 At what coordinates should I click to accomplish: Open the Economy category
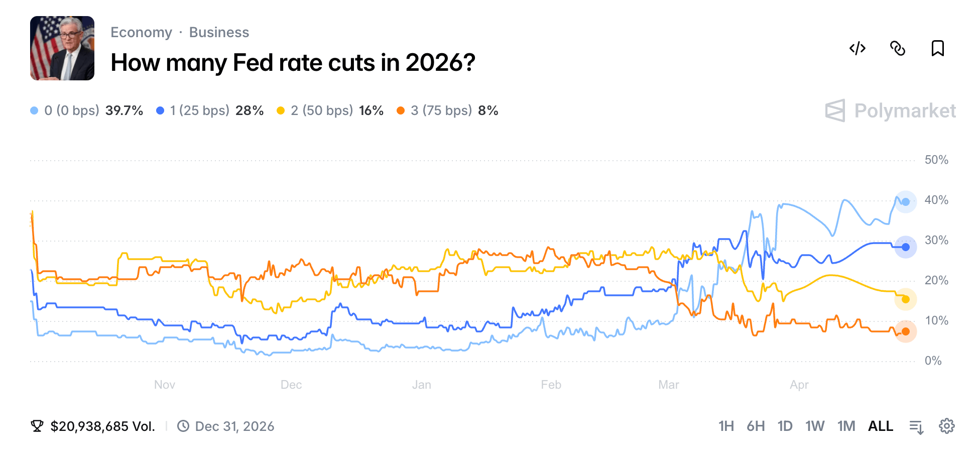click(x=141, y=32)
